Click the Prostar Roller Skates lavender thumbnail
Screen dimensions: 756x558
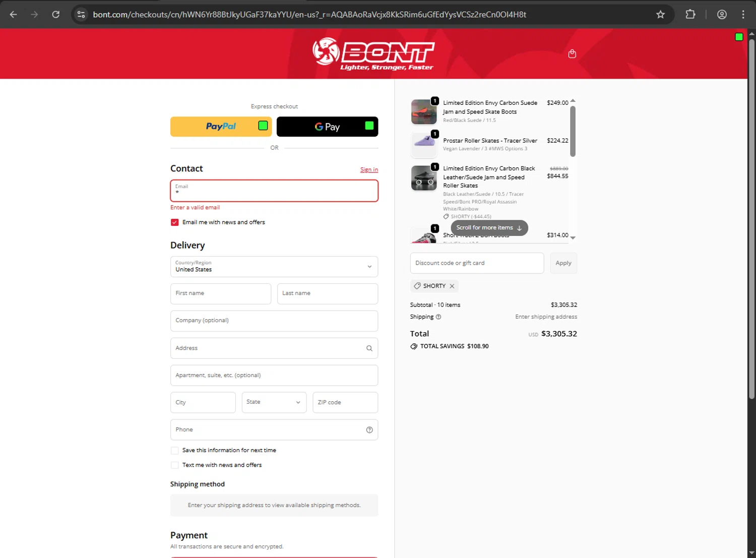(x=424, y=145)
